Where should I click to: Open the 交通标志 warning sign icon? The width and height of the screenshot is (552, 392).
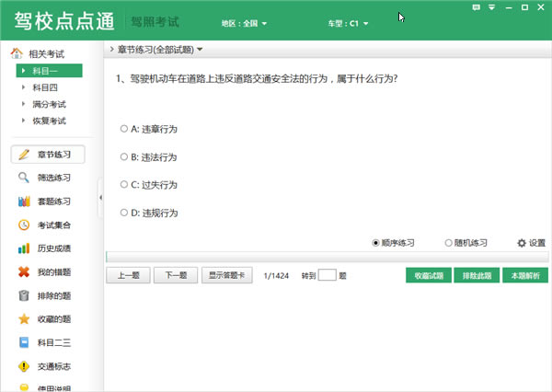[24, 366]
